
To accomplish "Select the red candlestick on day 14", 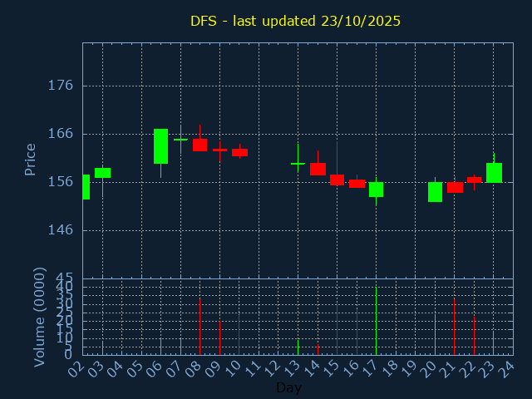I will tap(318, 169).
